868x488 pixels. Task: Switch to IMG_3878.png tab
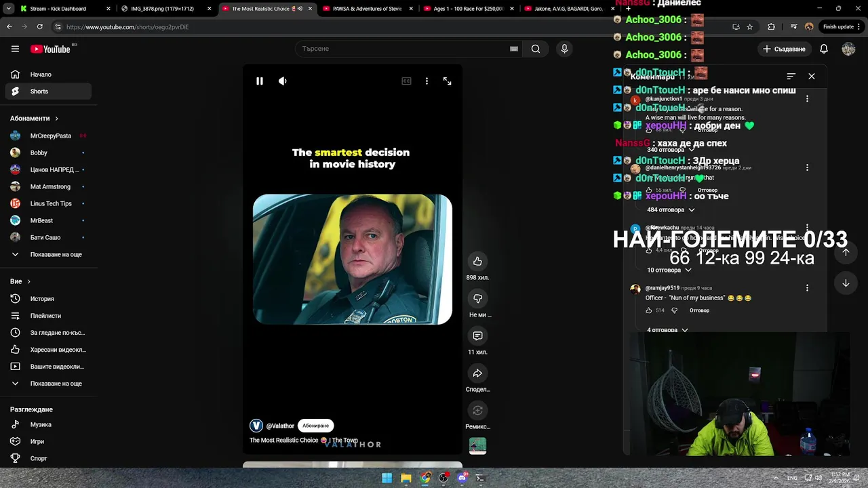point(165,9)
